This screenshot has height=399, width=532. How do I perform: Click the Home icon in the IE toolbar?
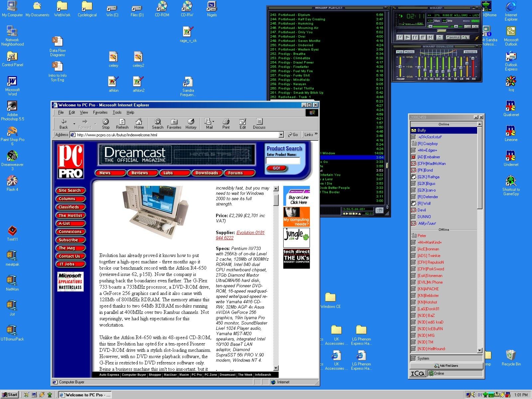pyautogui.click(x=139, y=124)
